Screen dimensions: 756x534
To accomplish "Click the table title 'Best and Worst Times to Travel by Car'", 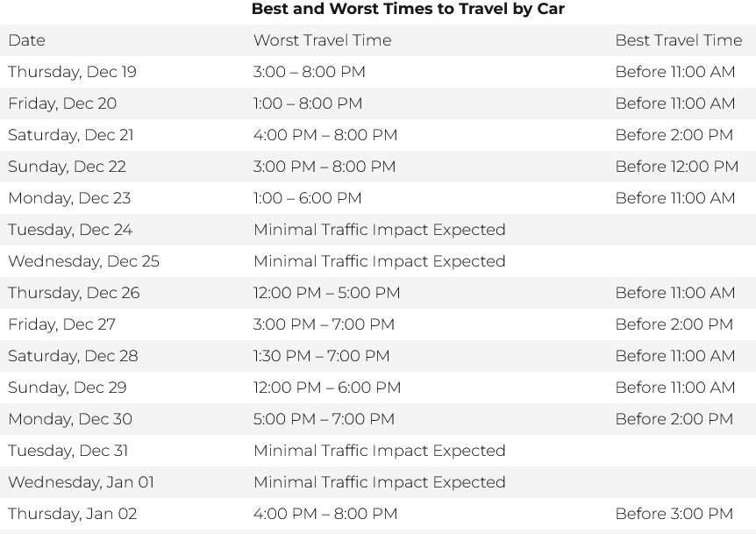I will pos(408,10).
